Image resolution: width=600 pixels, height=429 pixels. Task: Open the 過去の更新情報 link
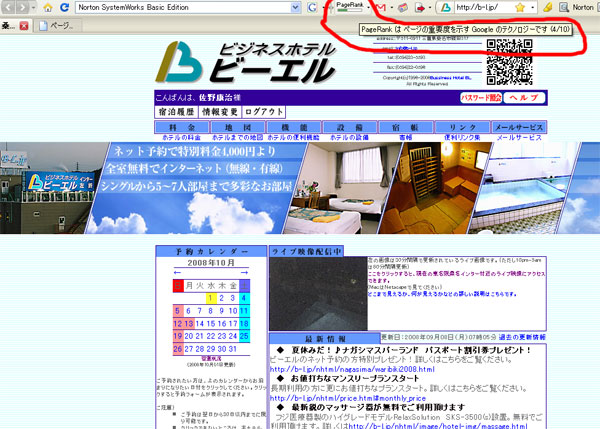522,337
